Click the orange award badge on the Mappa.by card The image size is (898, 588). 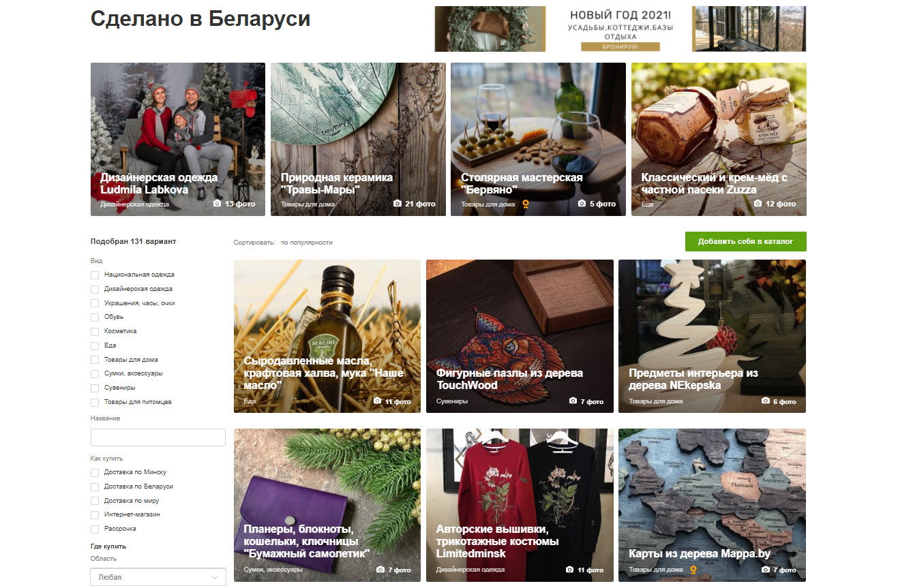click(x=693, y=570)
